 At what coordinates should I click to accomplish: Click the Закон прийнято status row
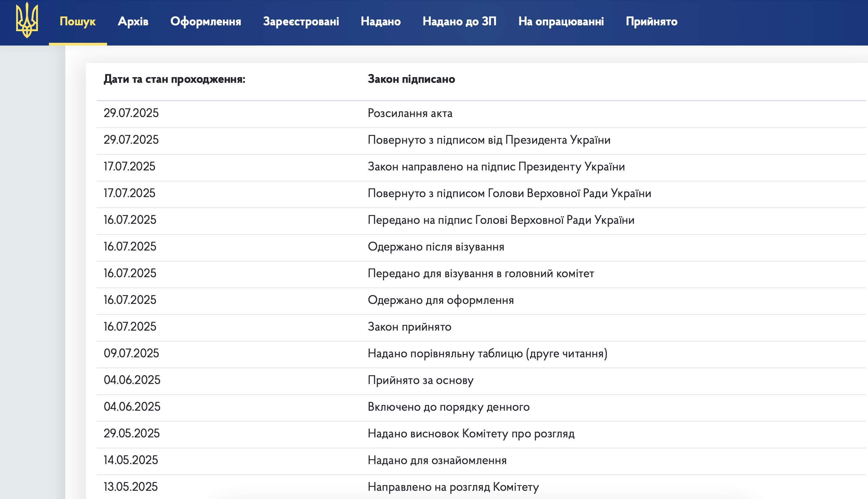(409, 327)
